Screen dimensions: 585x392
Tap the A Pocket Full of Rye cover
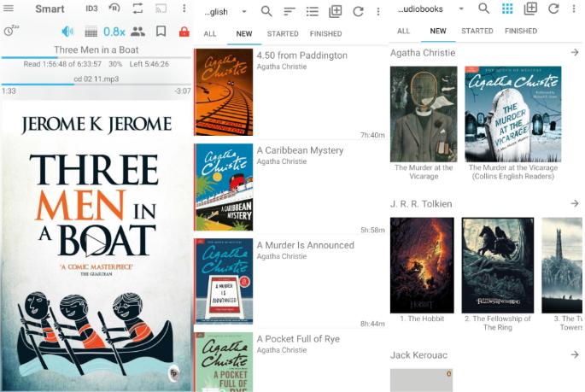(224, 362)
